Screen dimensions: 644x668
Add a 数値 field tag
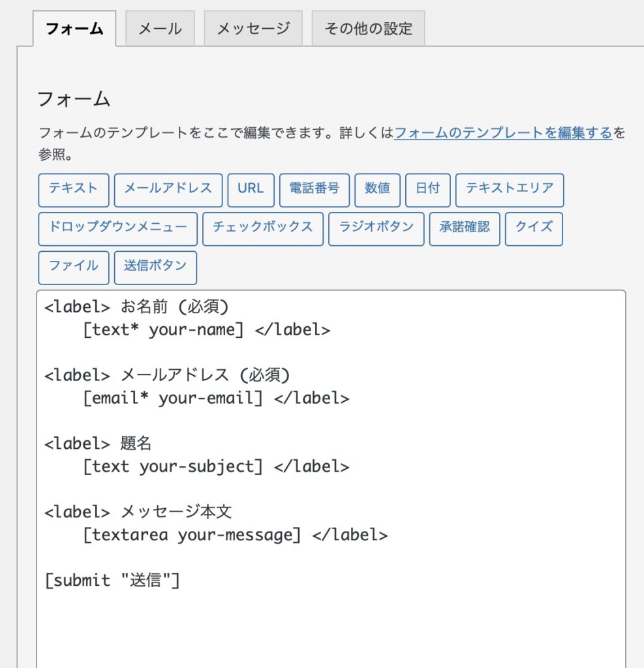[377, 190]
